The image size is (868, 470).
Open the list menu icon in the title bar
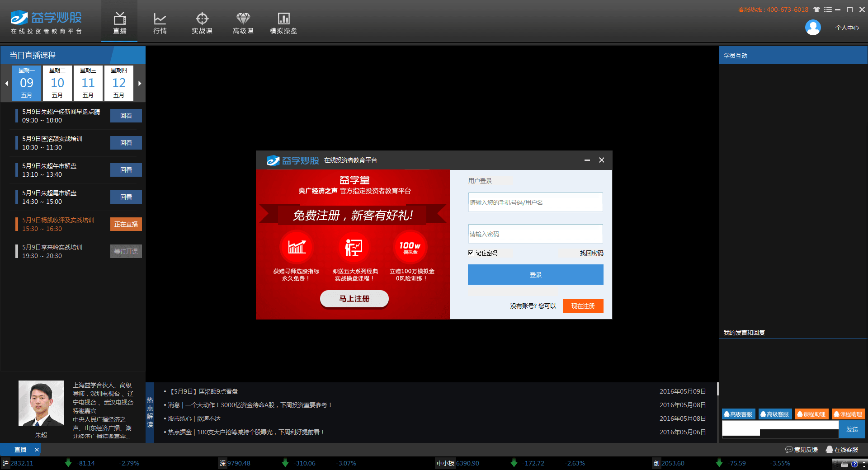(828, 9)
